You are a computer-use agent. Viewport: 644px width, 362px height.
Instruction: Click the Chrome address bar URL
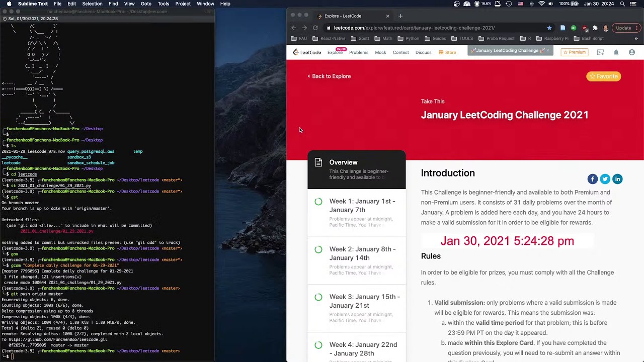414,28
